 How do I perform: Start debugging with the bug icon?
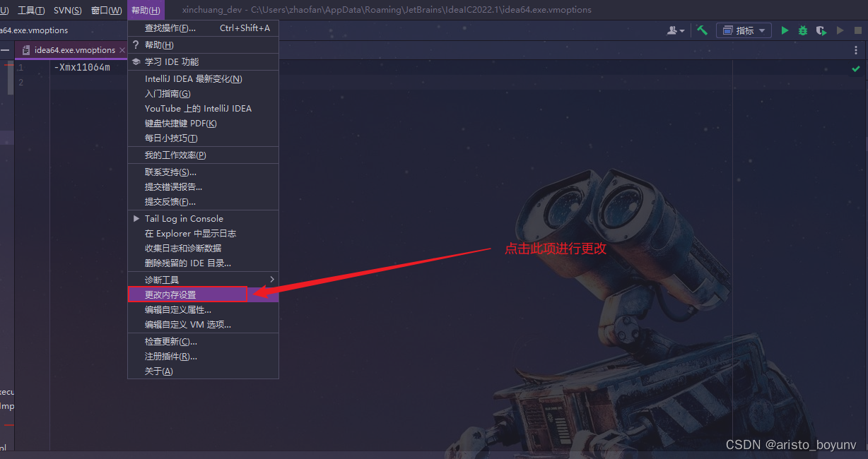803,30
